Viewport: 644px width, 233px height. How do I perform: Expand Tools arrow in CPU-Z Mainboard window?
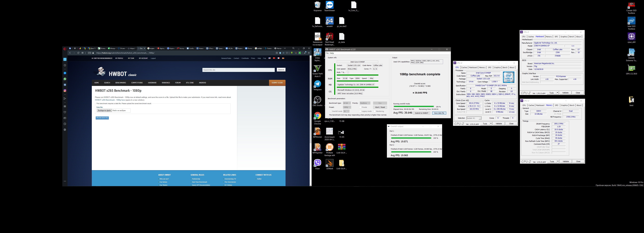558,93
